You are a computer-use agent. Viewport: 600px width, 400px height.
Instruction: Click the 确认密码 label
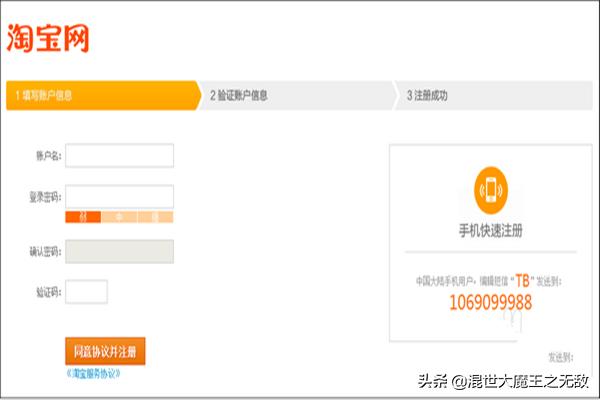coord(46,252)
